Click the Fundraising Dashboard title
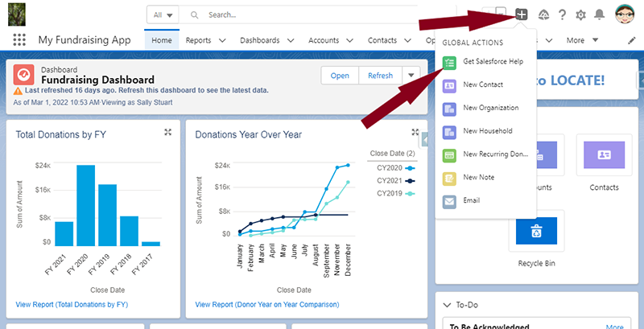This screenshot has height=329, width=644. [x=97, y=80]
